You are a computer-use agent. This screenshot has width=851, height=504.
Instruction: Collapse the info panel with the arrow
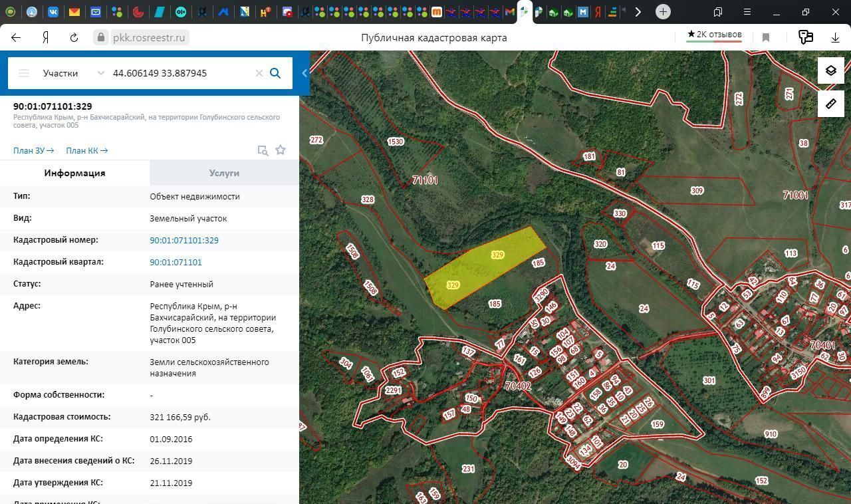click(x=304, y=73)
